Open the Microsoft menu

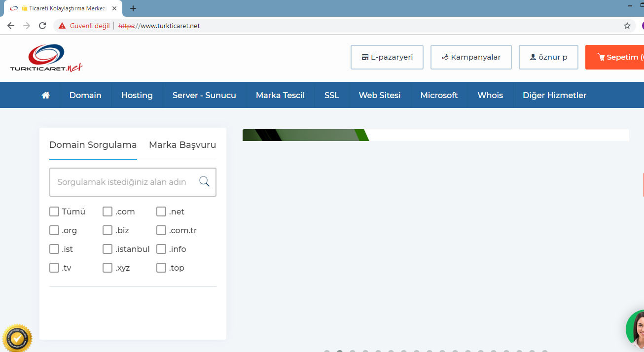coord(439,95)
